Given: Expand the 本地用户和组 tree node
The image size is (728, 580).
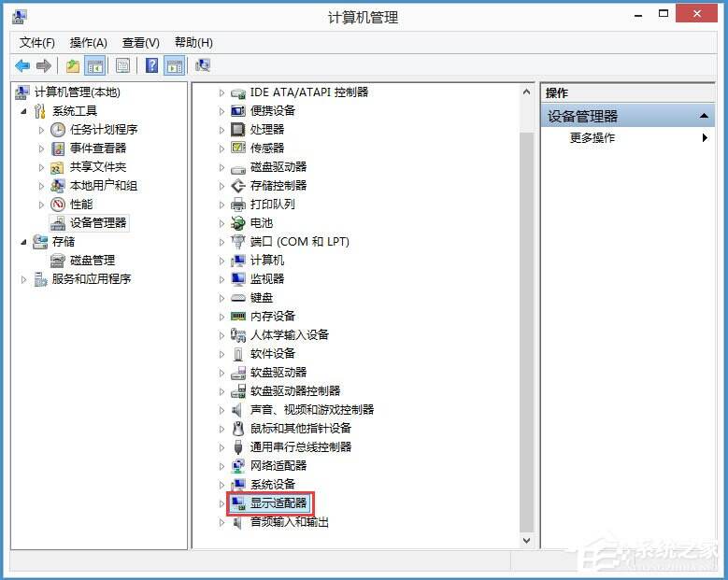Looking at the screenshot, I should point(41,186).
